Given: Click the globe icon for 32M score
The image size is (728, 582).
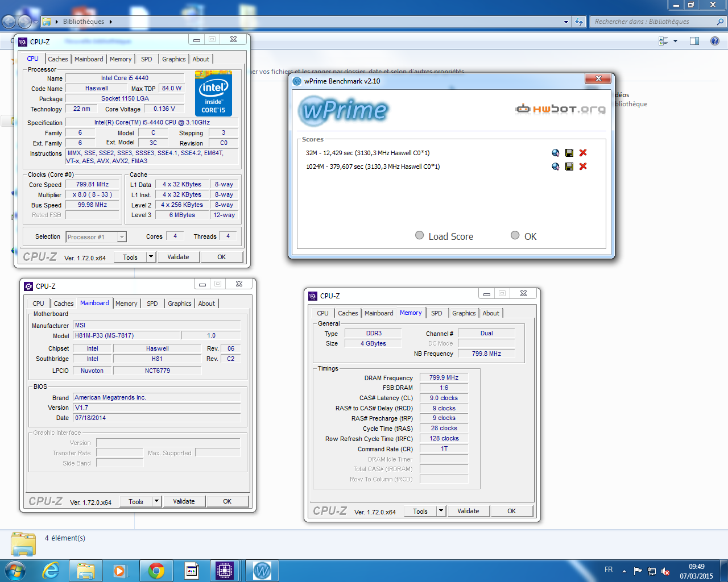Looking at the screenshot, I should coord(556,153).
